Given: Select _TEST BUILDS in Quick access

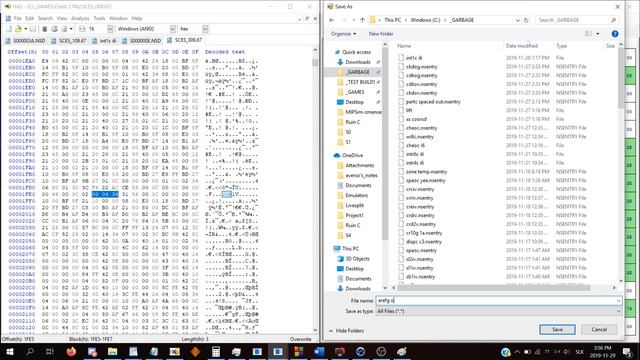Looking at the screenshot, I should click(360, 82).
